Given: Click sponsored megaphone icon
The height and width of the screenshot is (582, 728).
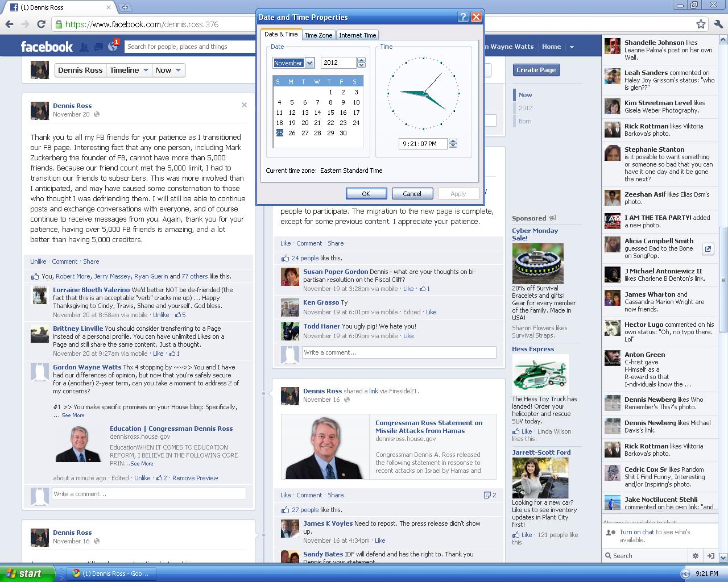Looking at the screenshot, I should (552, 218).
